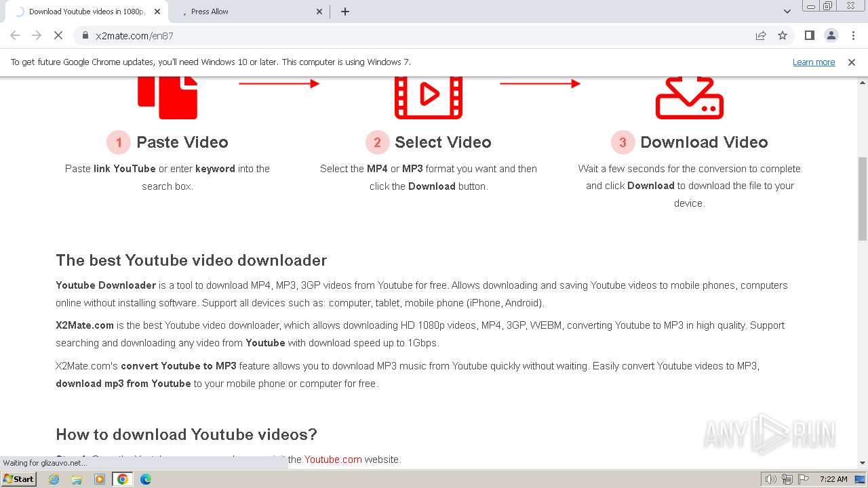Click the scrollbar down arrow

click(x=863, y=463)
